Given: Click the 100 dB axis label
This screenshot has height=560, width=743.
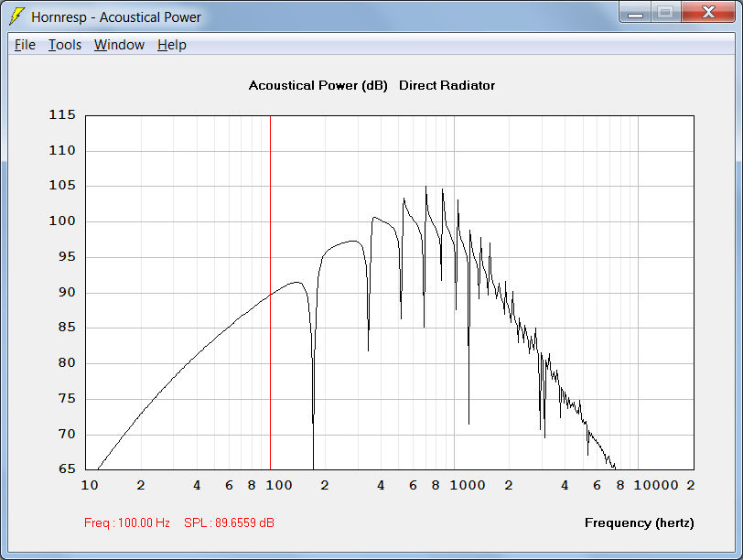Looking at the screenshot, I should [x=62, y=221].
